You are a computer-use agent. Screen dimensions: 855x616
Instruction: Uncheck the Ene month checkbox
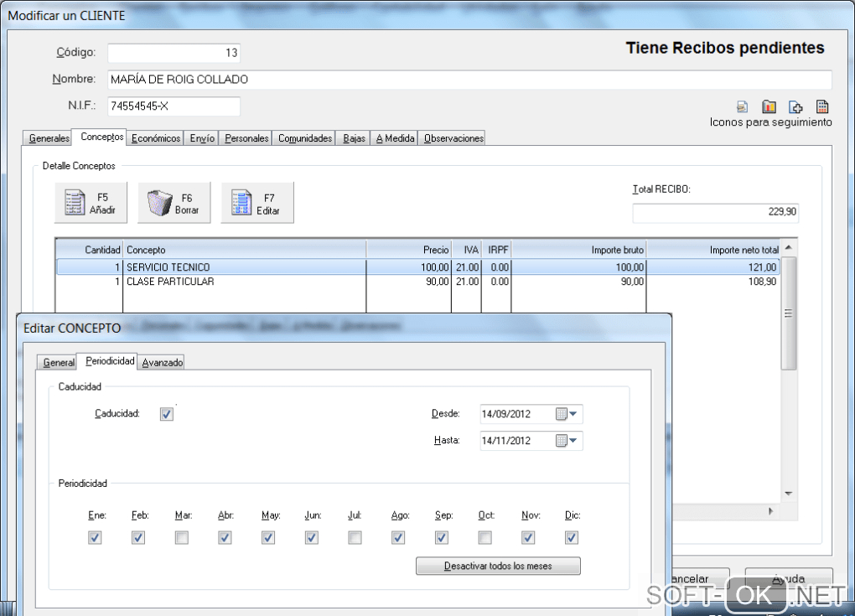coord(95,538)
